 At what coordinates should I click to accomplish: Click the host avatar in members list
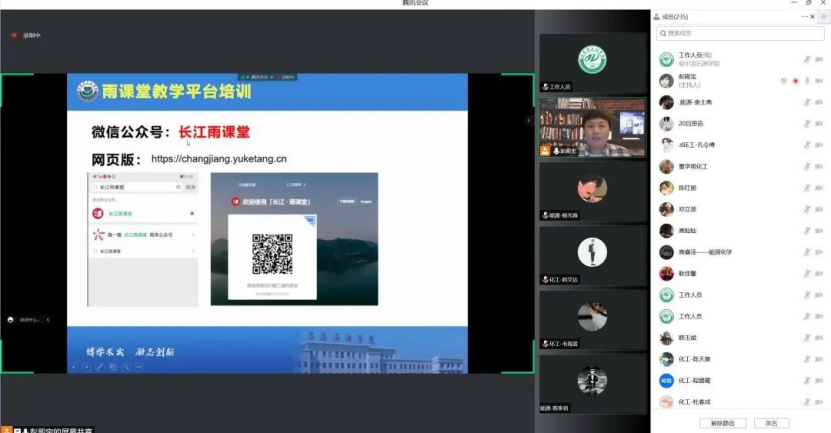tap(666, 81)
